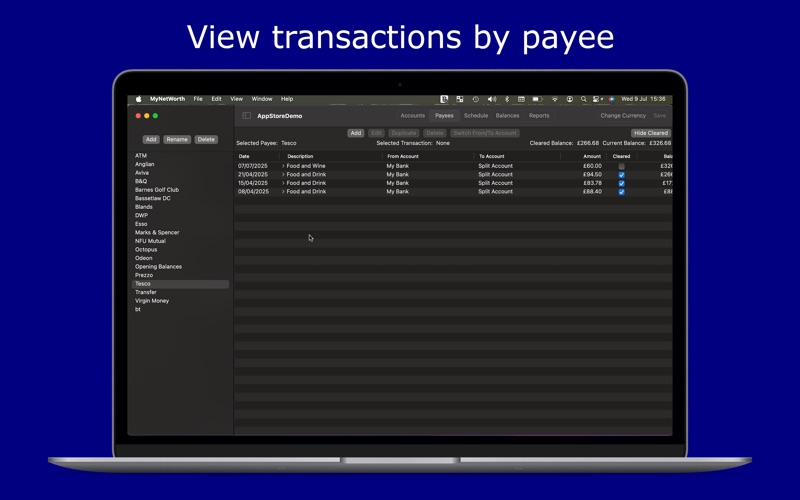Click the menu bar date and time

click(x=643, y=99)
